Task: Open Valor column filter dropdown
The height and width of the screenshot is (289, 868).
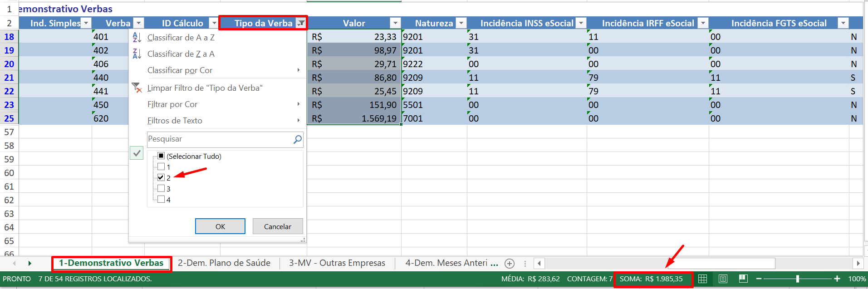Action: 395,23
